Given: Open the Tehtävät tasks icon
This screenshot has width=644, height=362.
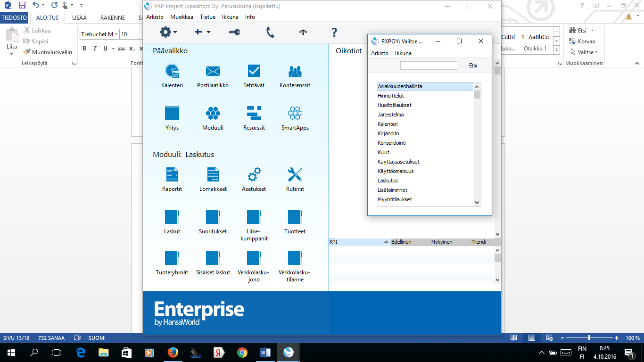Looking at the screenshot, I should click(254, 71).
